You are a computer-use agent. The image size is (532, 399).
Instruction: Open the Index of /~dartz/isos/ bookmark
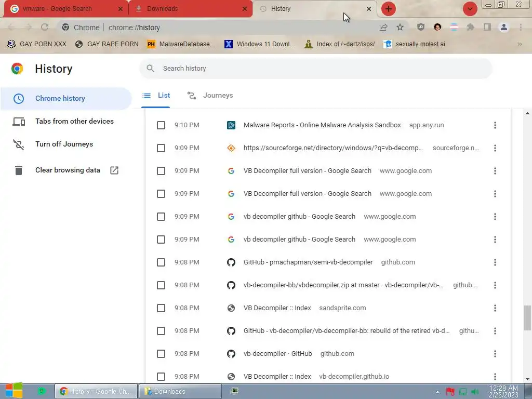pos(340,44)
